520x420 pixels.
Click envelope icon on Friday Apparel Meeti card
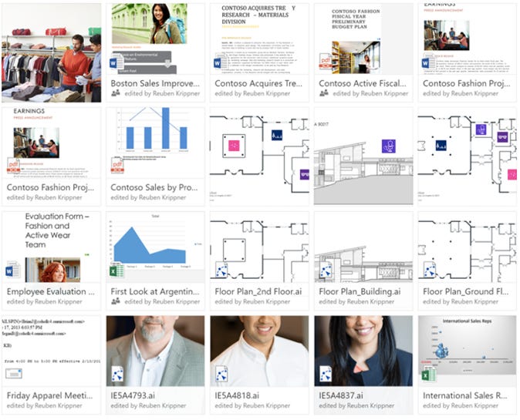(x=14, y=374)
